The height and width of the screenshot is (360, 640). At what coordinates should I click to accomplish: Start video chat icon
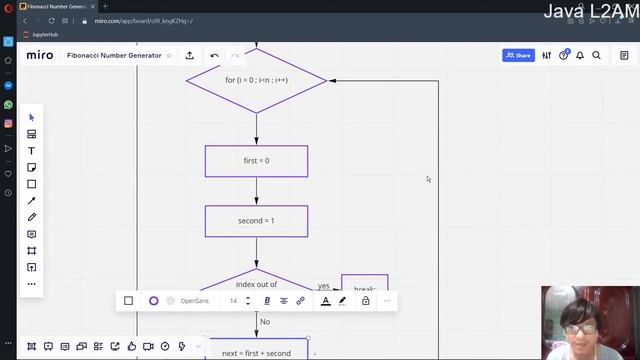pyautogui.click(x=148, y=347)
